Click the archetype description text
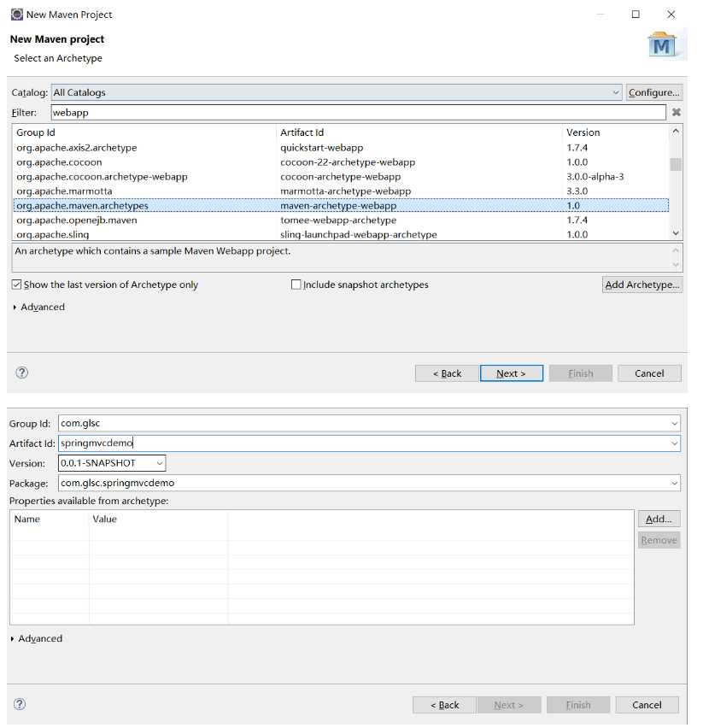The width and height of the screenshot is (703, 728). (153, 251)
